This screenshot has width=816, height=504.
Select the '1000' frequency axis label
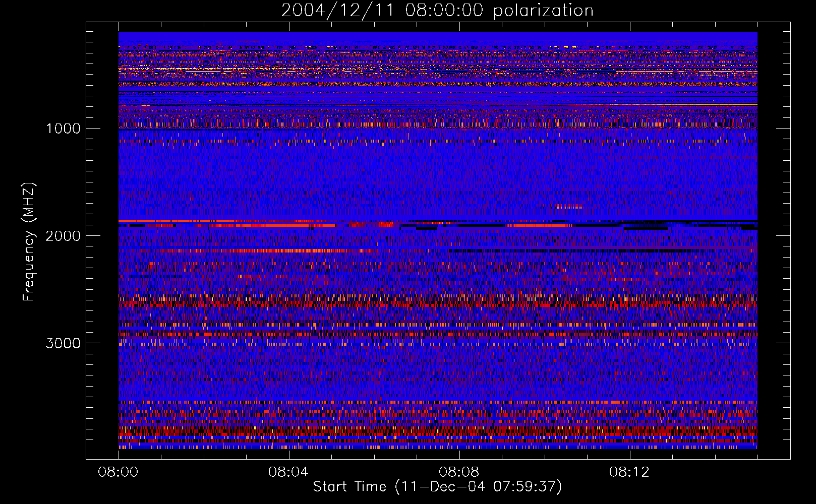(63, 129)
